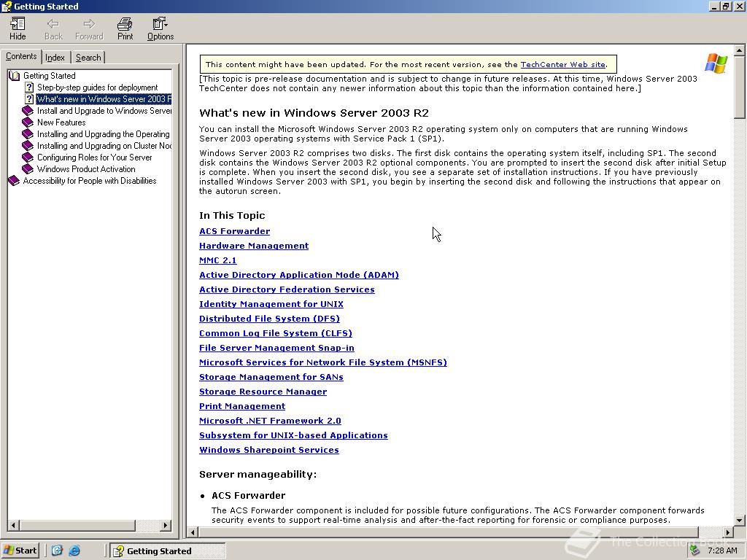
Task: Switch to the Index tab
Action: point(55,58)
